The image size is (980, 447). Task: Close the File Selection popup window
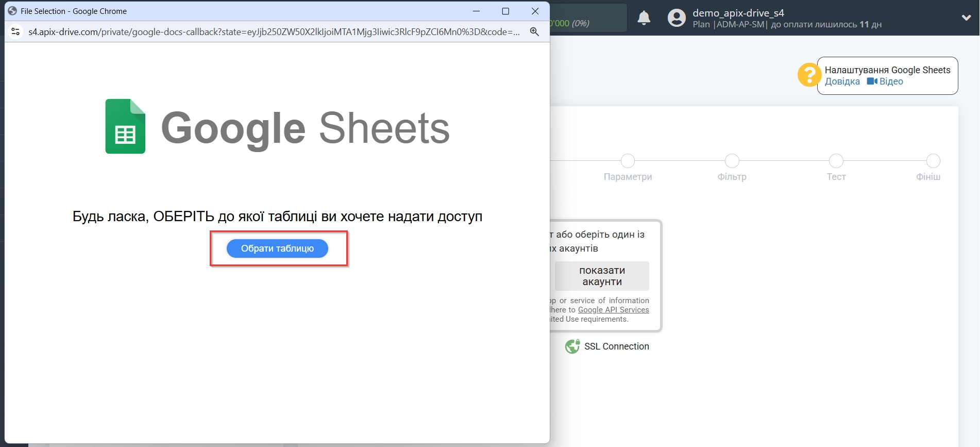[535, 11]
